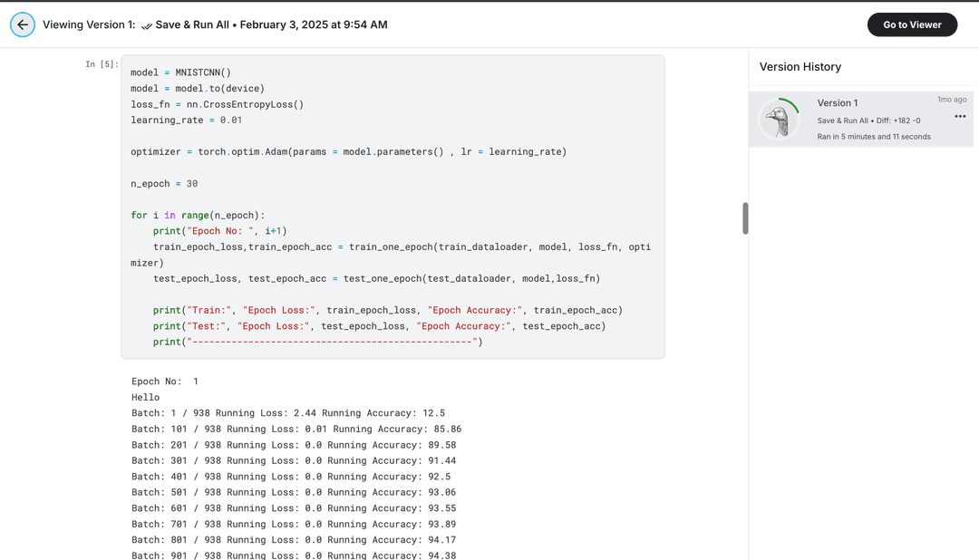Click the back arrow to exit version view
This screenshot has height=560, width=979.
23,24
